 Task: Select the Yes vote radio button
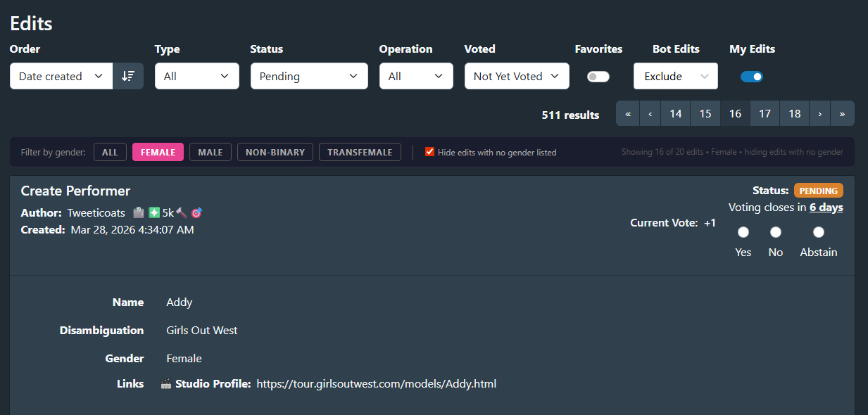[x=743, y=232]
